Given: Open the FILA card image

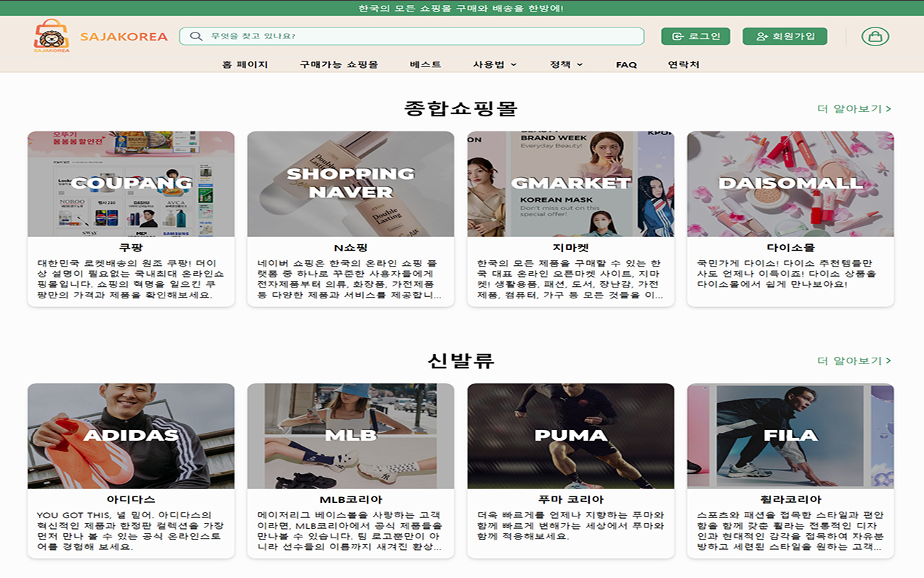Looking at the screenshot, I should pyautogui.click(x=790, y=436).
